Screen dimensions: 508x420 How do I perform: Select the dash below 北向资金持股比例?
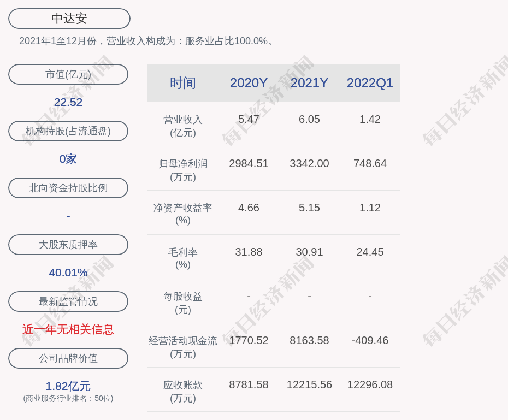pyautogui.click(x=68, y=216)
